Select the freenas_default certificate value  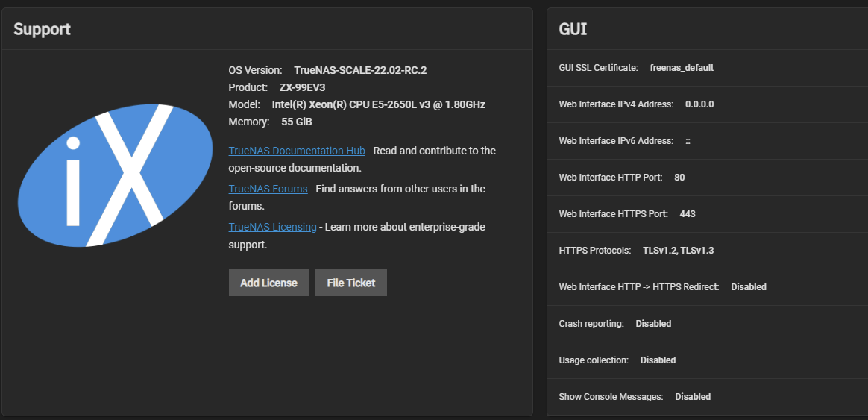click(682, 68)
